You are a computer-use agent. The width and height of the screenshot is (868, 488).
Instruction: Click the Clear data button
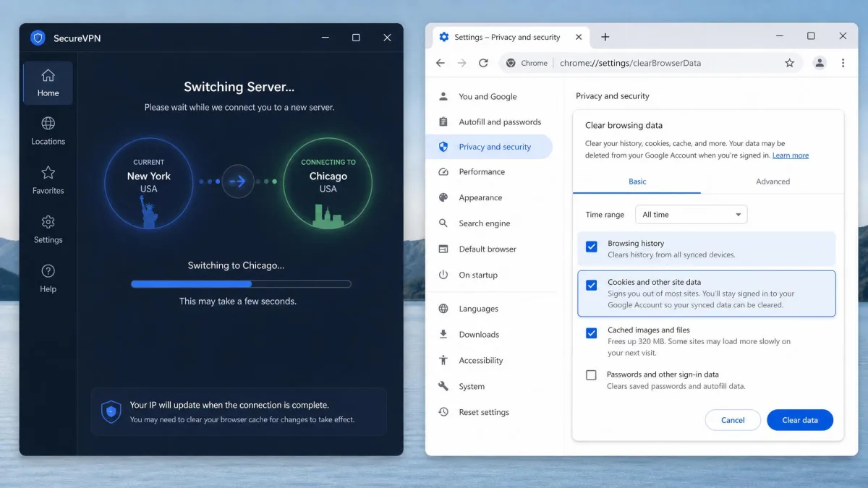800,420
